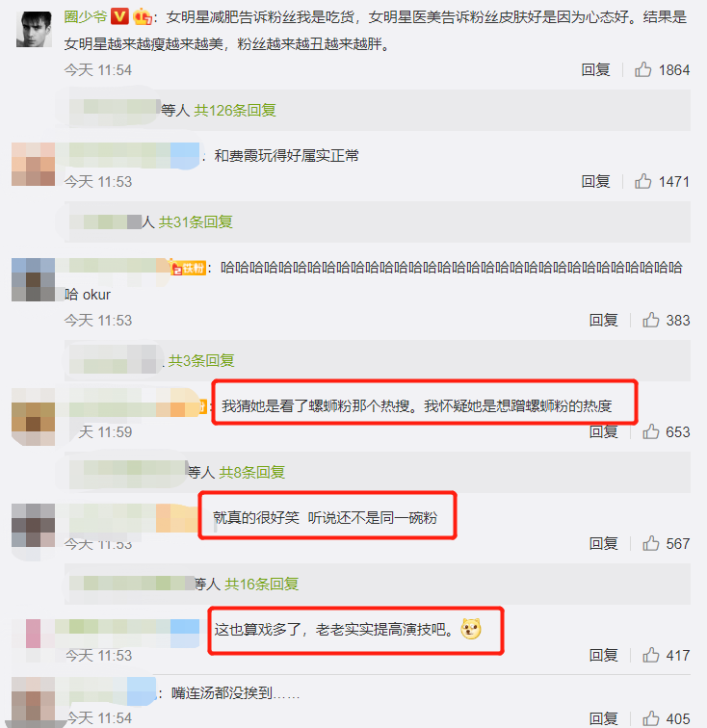
Task: Click the crown membership icon beside 圈少爷
Action: click(x=143, y=17)
